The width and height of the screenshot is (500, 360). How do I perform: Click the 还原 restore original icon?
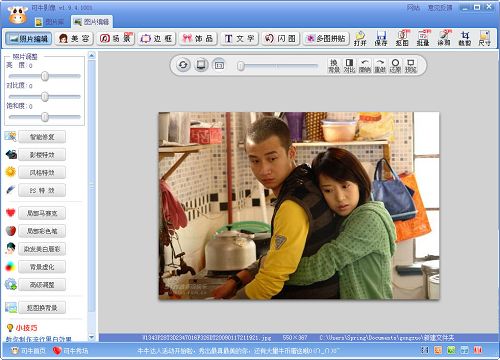[x=395, y=65]
